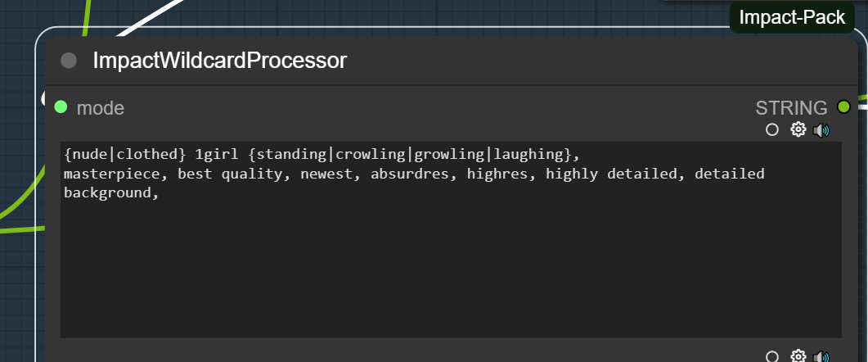Click the partially hidden white connector left of mode
The width and height of the screenshot is (868, 362).
43,98
